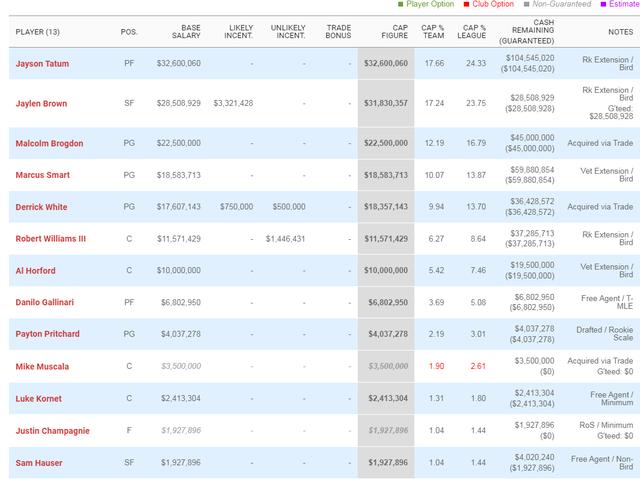Open Danilo Gallinari player link
The height and width of the screenshot is (479, 640).
point(44,302)
